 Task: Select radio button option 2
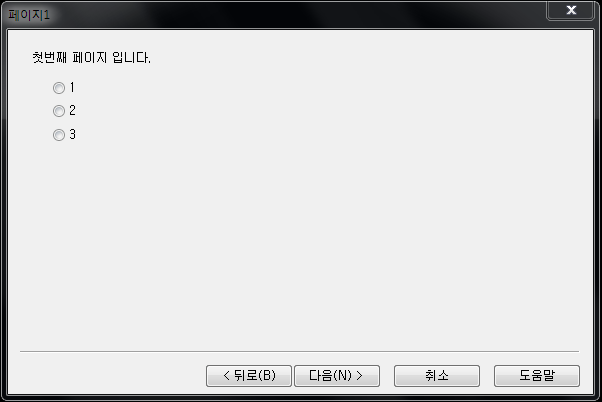(x=59, y=111)
